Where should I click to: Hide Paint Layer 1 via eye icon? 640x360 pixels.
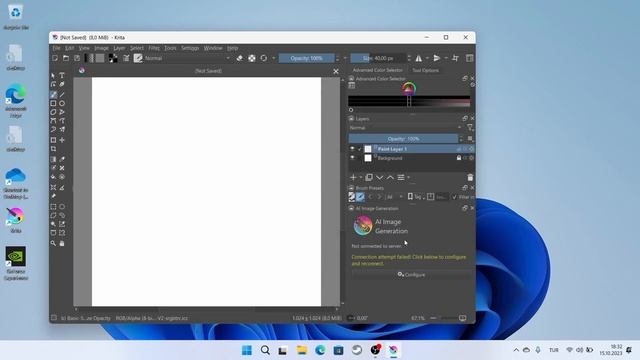pos(352,149)
